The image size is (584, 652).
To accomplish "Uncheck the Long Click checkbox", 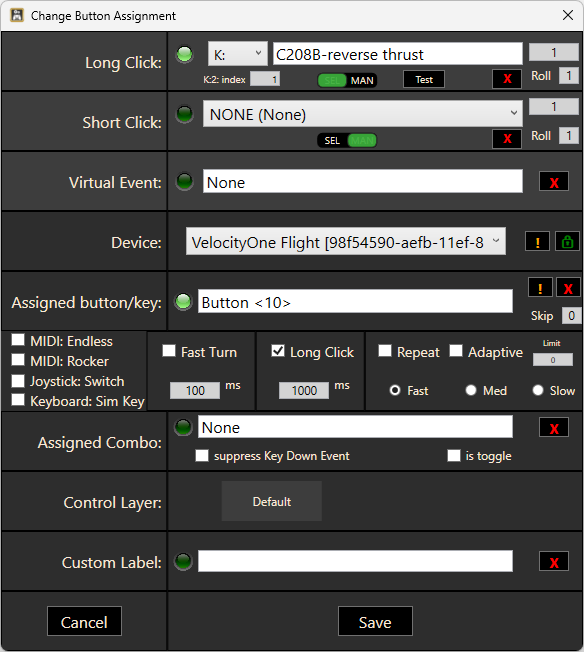I will tap(278, 350).
